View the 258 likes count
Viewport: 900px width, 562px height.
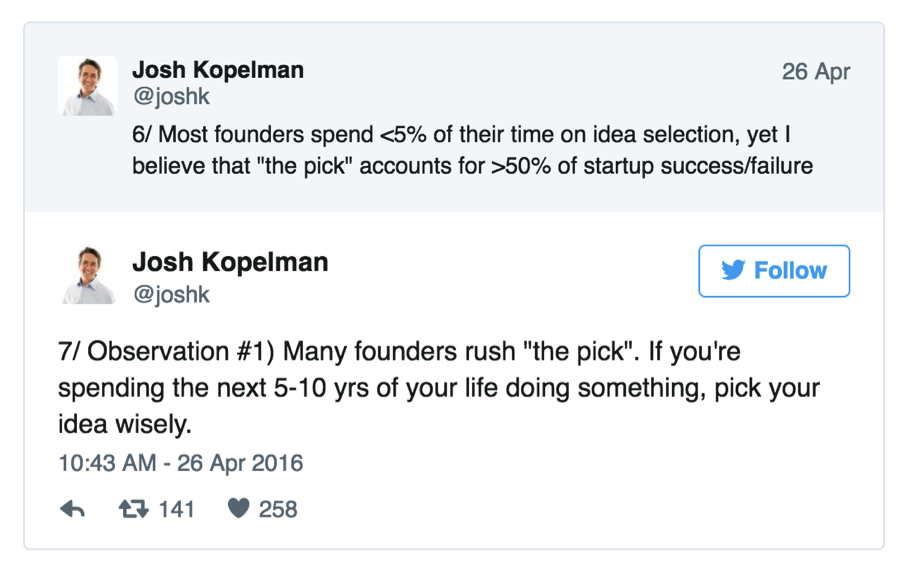tap(278, 509)
